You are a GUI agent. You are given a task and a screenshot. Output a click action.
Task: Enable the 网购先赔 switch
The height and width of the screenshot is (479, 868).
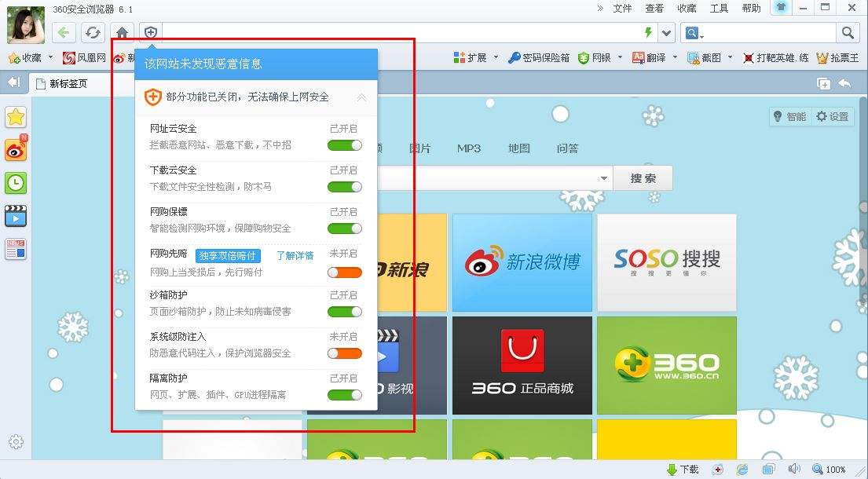[x=344, y=272]
